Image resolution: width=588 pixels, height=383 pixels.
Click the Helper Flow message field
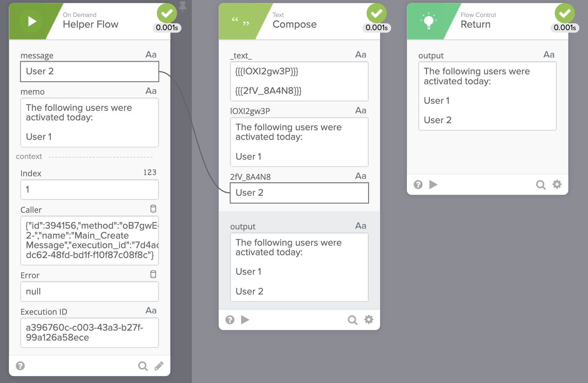tap(90, 72)
